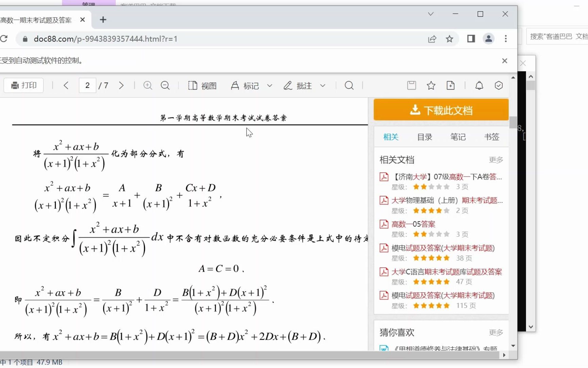Click the 相关文档 section heading
The width and height of the screenshot is (588, 368).
(397, 160)
